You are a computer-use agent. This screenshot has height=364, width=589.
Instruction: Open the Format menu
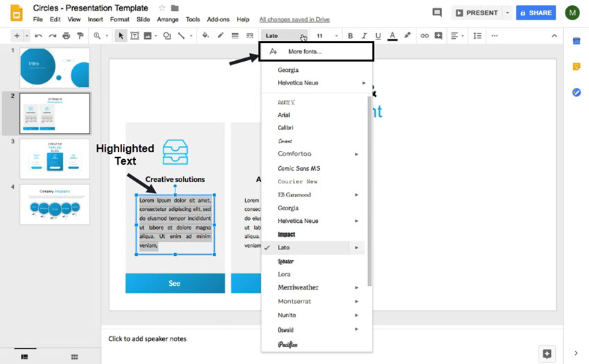pos(119,19)
